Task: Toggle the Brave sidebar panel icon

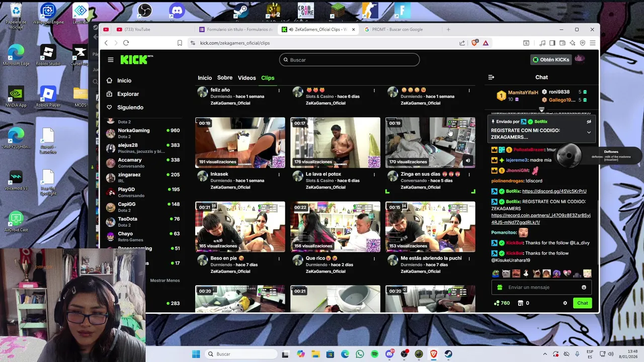Action: [x=552, y=43]
